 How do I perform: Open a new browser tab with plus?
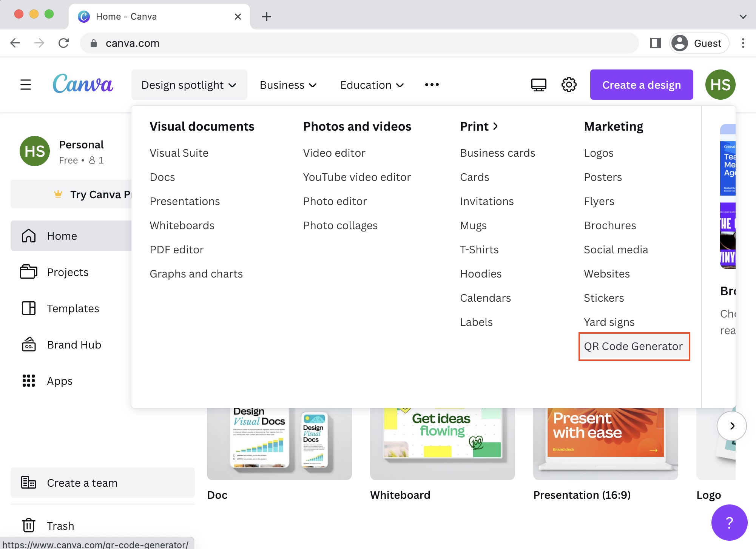267,17
